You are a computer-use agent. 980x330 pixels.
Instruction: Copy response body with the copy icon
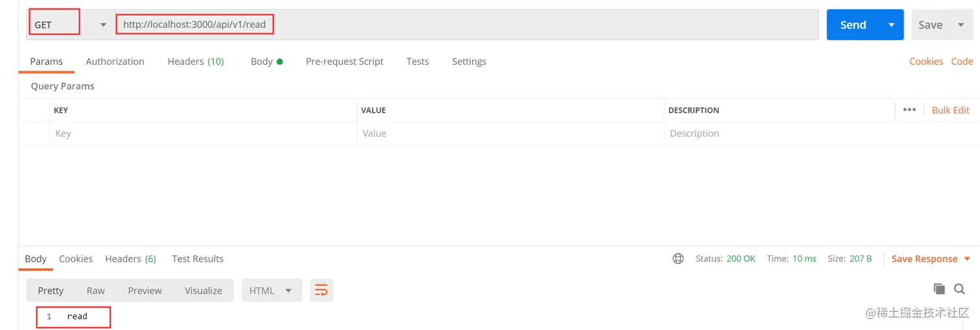coord(939,289)
